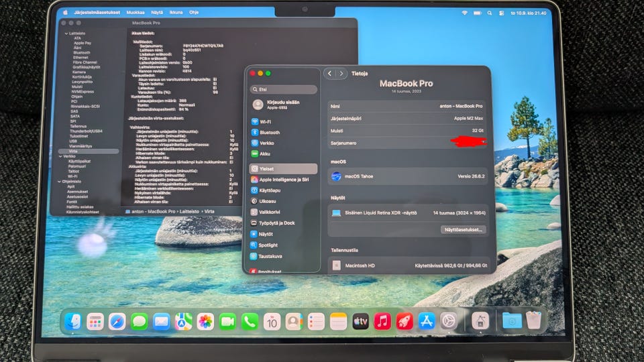Open the Muokkaa menu
This screenshot has width=644, height=362.
[x=136, y=13]
